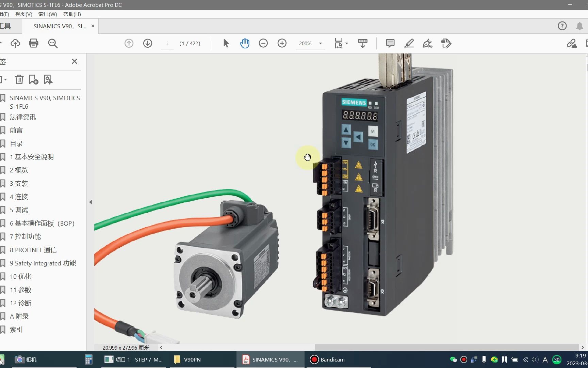Open the 帮助(H) menu
Image resolution: width=588 pixels, height=368 pixels.
(x=72, y=14)
